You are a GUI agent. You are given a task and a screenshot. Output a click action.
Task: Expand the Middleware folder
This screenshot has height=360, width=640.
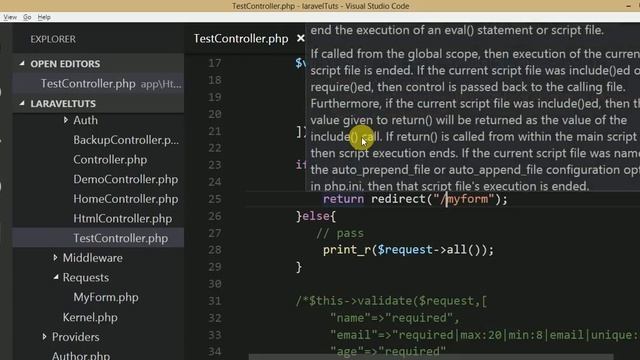pos(55,258)
